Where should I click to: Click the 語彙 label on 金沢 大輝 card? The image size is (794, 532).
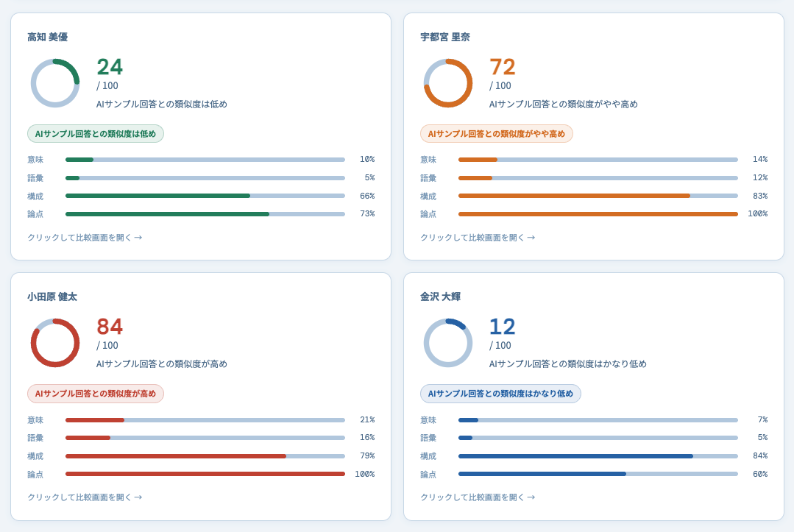428,438
